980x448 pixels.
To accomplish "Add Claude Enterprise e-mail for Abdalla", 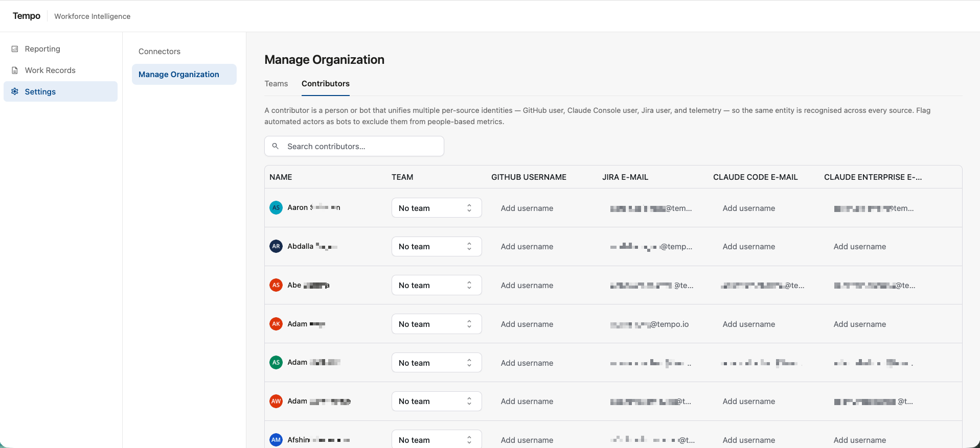I will coord(860,247).
